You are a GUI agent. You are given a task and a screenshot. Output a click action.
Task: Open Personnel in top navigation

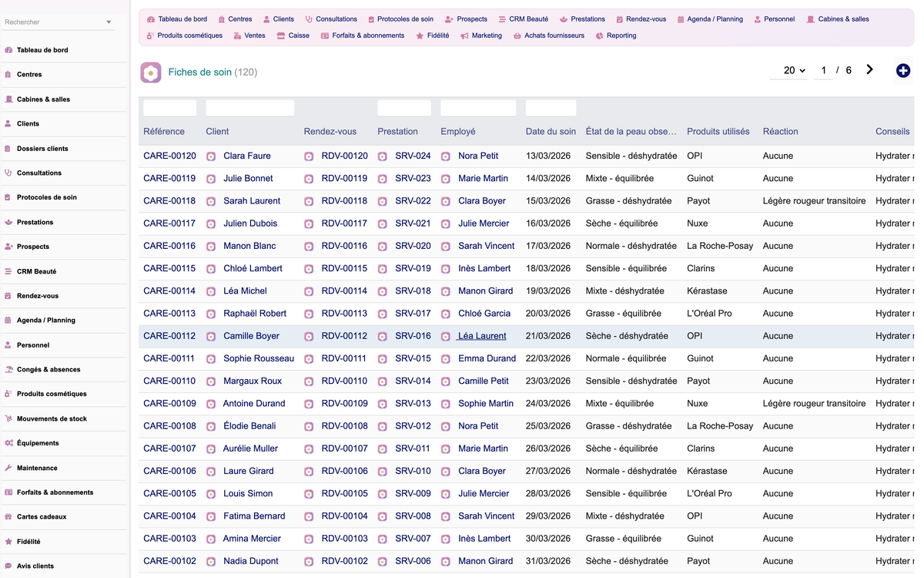(x=774, y=19)
